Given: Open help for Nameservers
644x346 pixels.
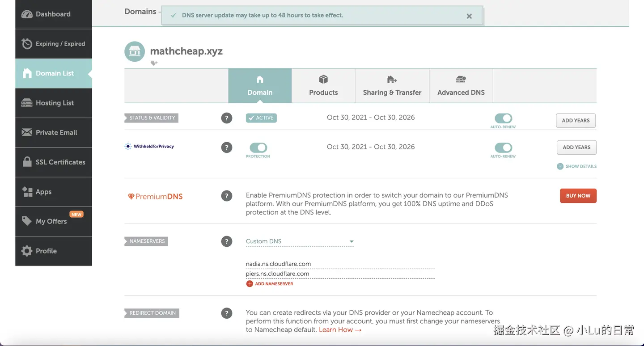Looking at the screenshot, I should click(x=227, y=241).
